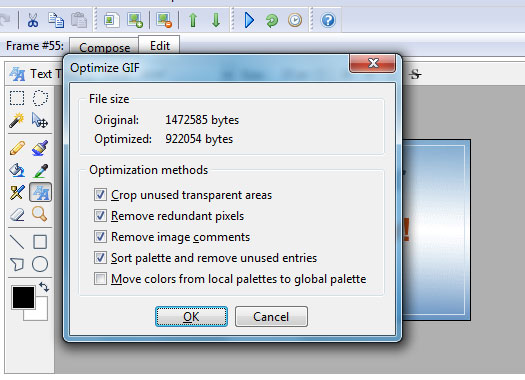The height and width of the screenshot is (380, 525).
Task: Select the magic wand tool
Action: tap(17, 120)
